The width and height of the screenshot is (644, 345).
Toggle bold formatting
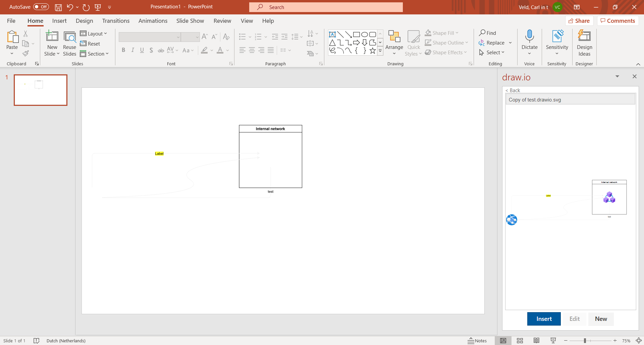123,50
